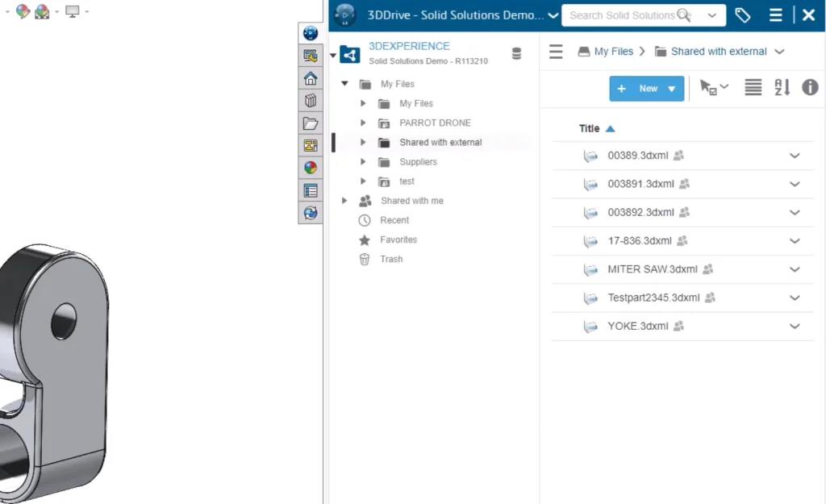Open actions chevron for Testpart2345.3dxml
The width and height of the screenshot is (826, 504).
795,298
